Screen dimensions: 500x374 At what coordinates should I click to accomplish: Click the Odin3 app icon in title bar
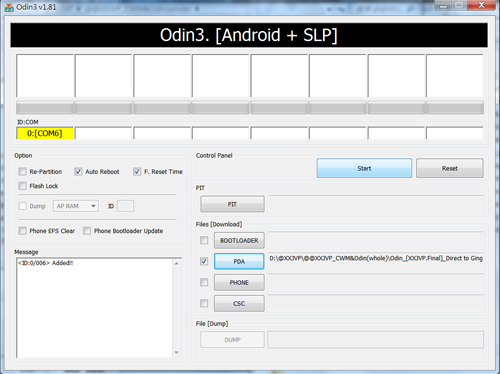pos(9,7)
